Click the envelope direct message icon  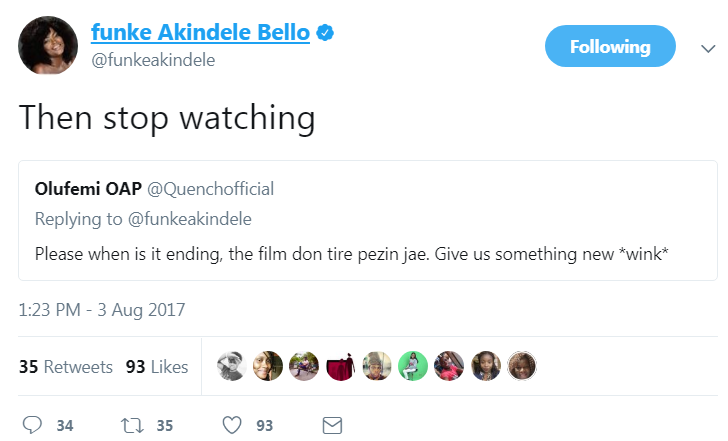(x=332, y=425)
